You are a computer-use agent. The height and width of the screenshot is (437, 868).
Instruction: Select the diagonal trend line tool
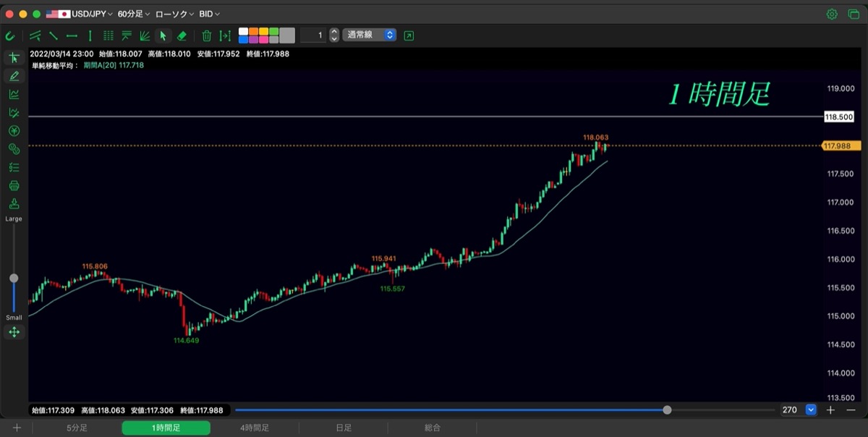coord(53,35)
